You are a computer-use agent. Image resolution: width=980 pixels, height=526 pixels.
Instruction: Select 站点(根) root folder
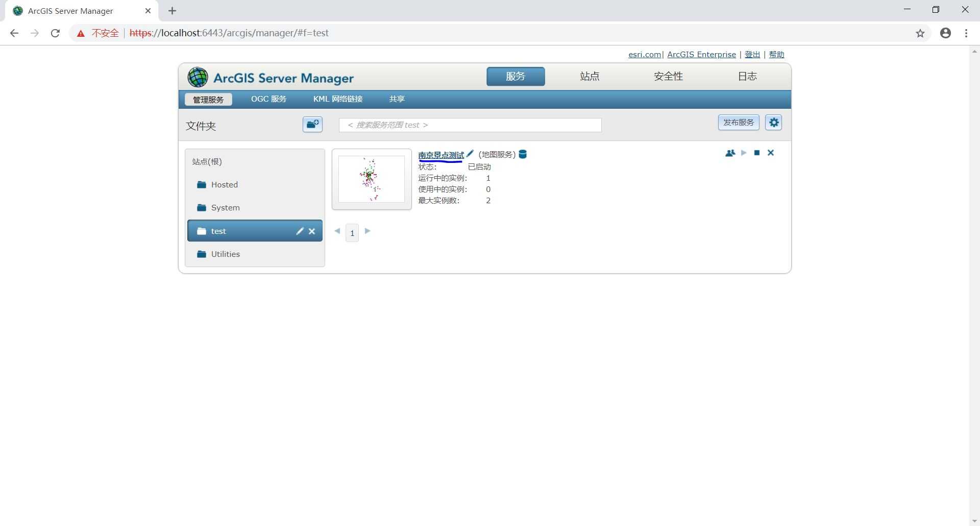point(207,162)
